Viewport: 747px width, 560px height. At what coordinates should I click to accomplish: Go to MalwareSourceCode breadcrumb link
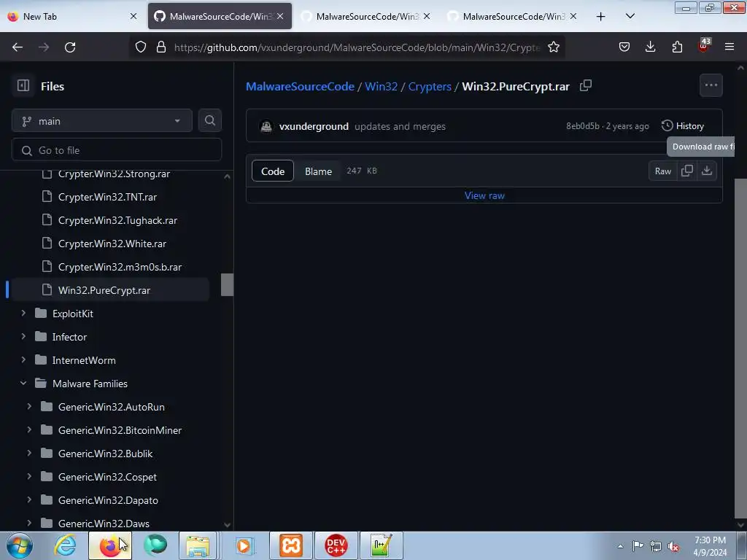[x=300, y=86]
